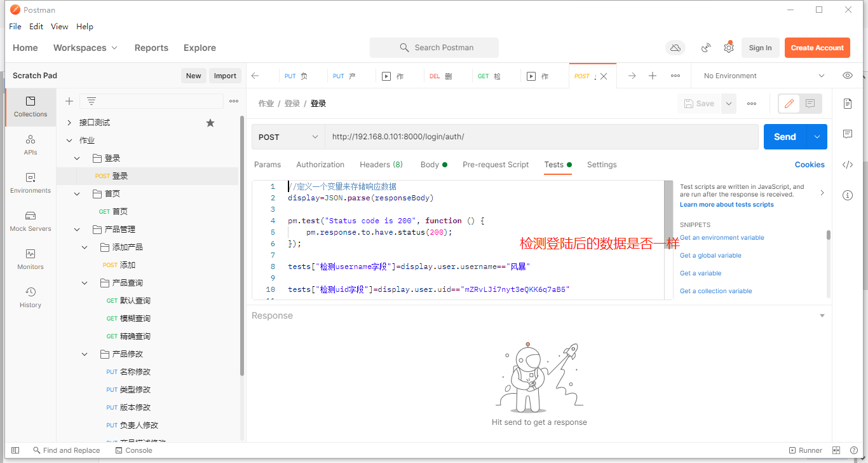Collapse the 产品管理 folder
Viewport: 868px width, 463px height.
click(x=77, y=230)
